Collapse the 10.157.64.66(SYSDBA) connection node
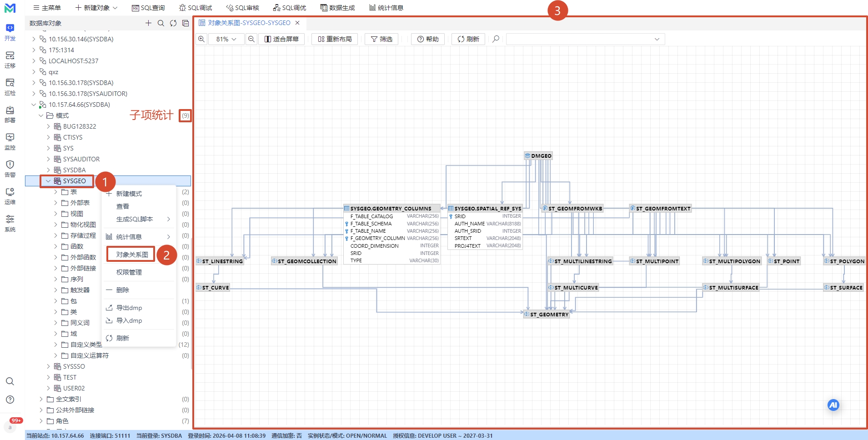The height and width of the screenshot is (440, 868). tap(34, 105)
